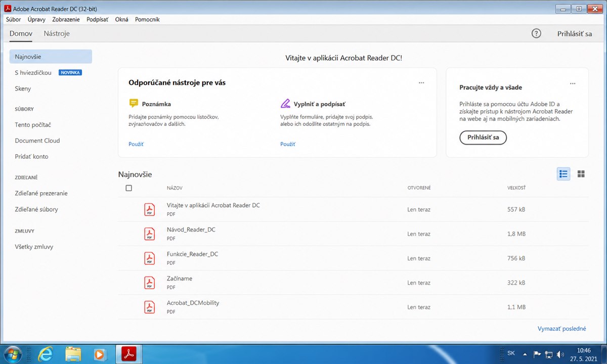Screen dimensions: 607x364
Task: Select Najnovšie in sidebar
Action: (51, 57)
